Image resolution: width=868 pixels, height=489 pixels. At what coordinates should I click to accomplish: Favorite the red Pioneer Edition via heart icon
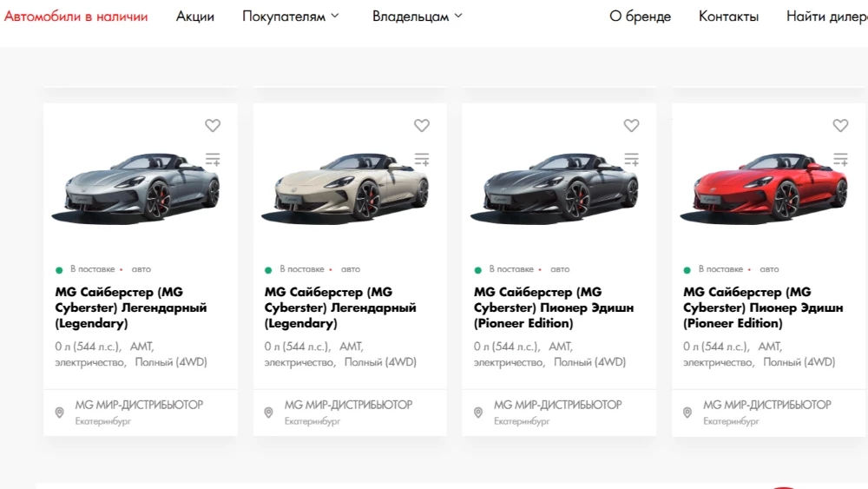coord(840,126)
